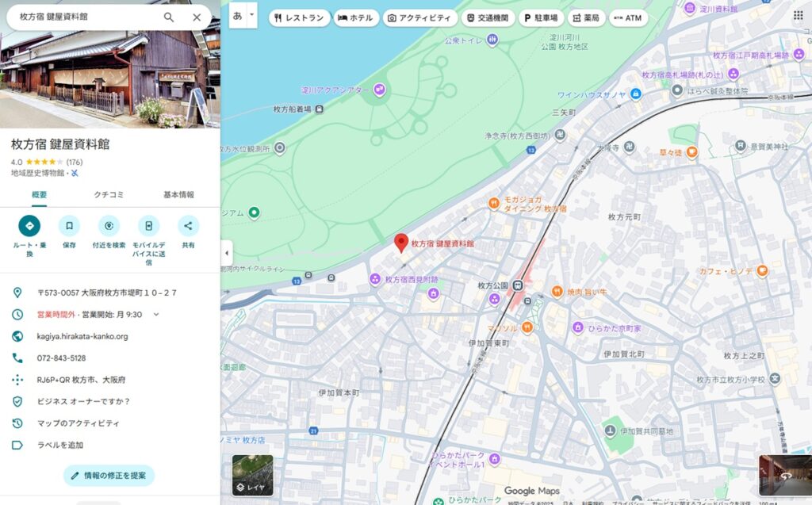The height and width of the screenshot is (505, 812).
Task: Clear the search with the X icon
Action: (197, 17)
